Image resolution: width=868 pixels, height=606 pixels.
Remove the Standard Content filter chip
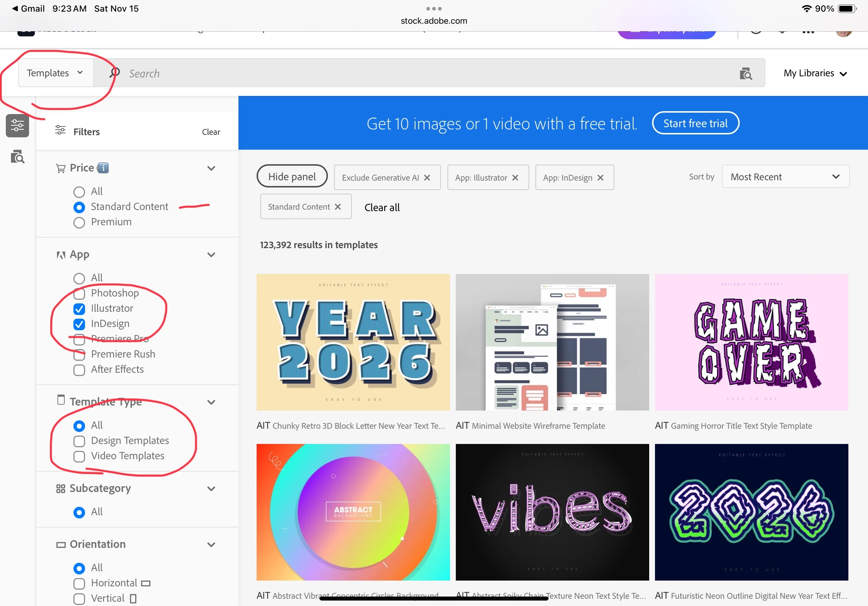pos(338,207)
